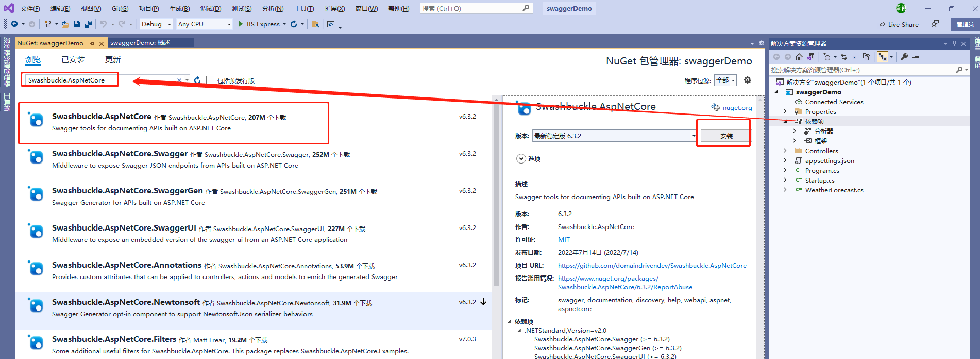Open the 调试(D) debug menu
The image size is (980, 359).
click(211, 9)
